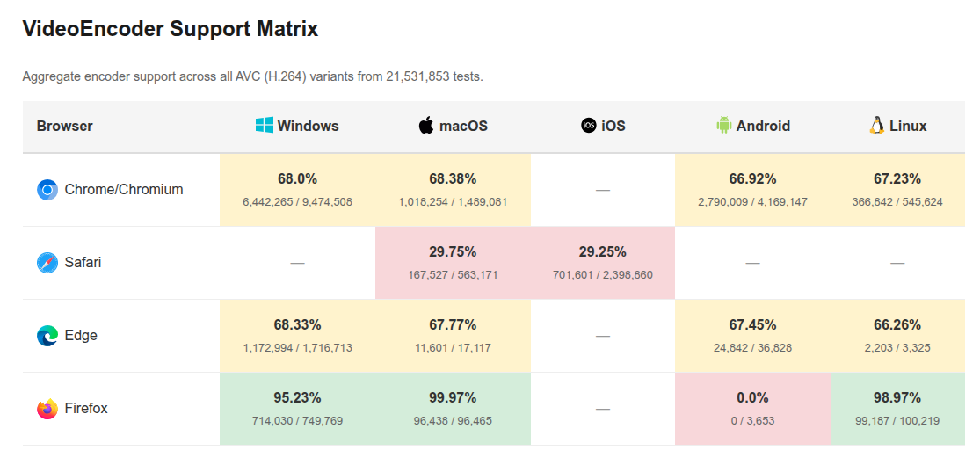Click the Linux penguin icon

pos(876,126)
